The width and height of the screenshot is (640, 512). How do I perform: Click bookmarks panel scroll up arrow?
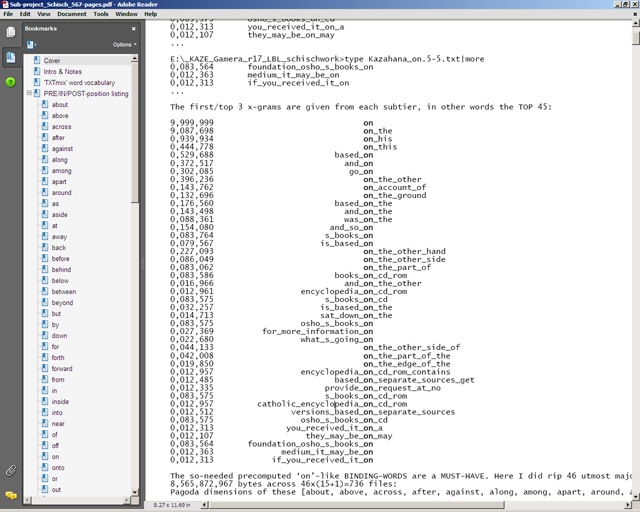pos(134,59)
